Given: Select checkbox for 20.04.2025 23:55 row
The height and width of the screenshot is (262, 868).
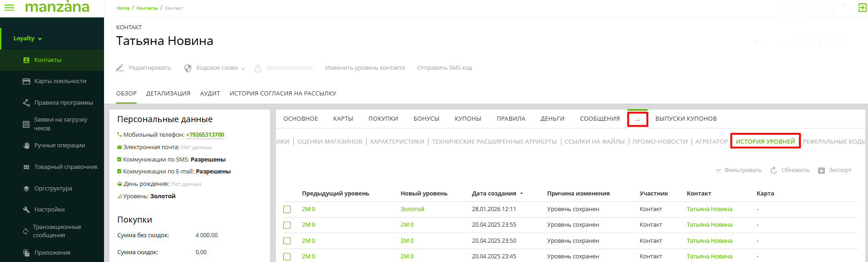Looking at the screenshot, I should click(x=287, y=225).
